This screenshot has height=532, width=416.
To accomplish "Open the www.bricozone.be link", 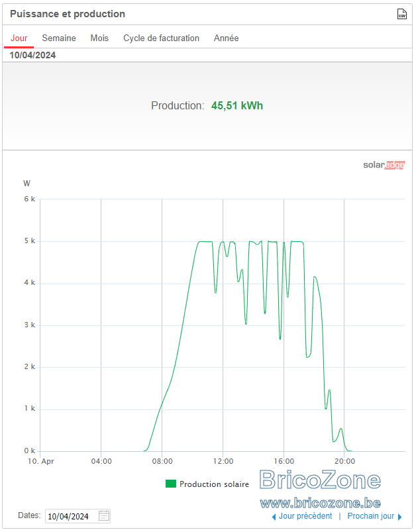I will pyautogui.click(x=320, y=503).
